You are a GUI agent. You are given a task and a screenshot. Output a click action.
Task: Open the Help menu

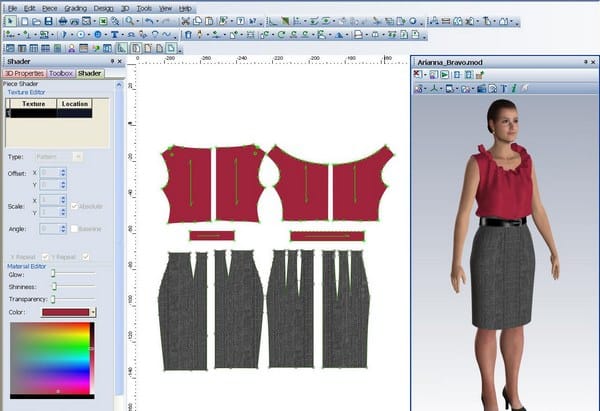point(185,8)
